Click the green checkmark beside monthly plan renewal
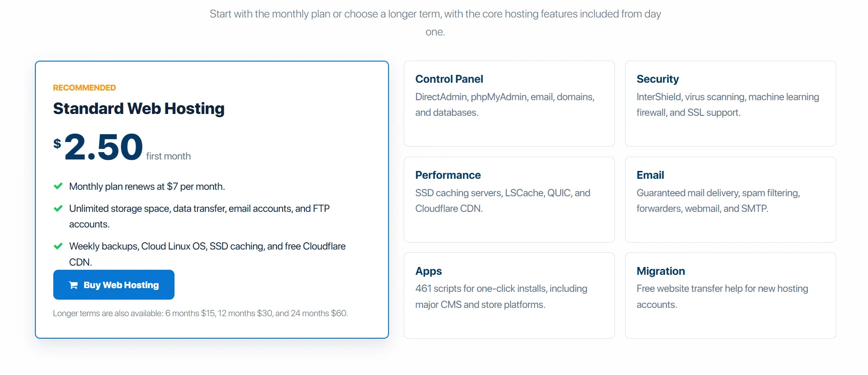This screenshot has width=868, height=375. [x=58, y=186]
